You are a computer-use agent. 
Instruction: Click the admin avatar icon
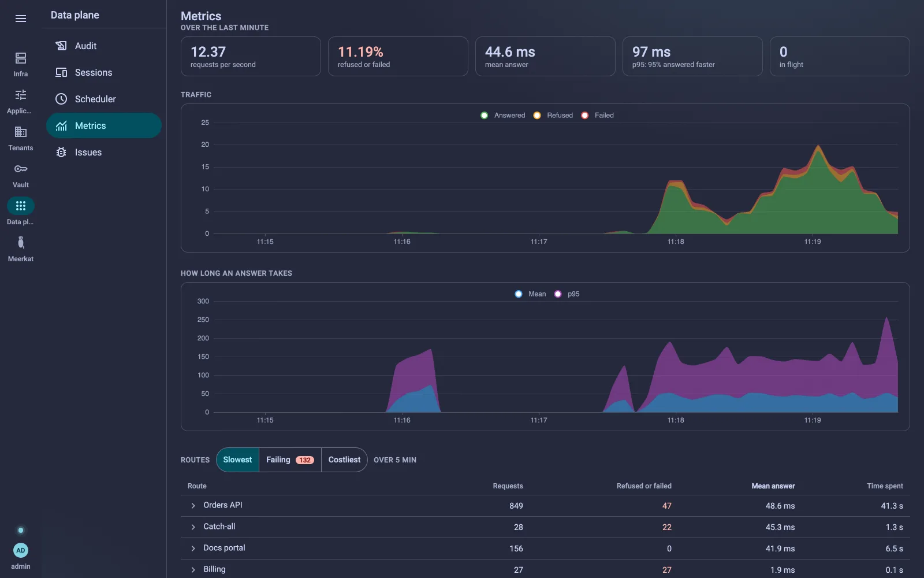click(21, 550)
